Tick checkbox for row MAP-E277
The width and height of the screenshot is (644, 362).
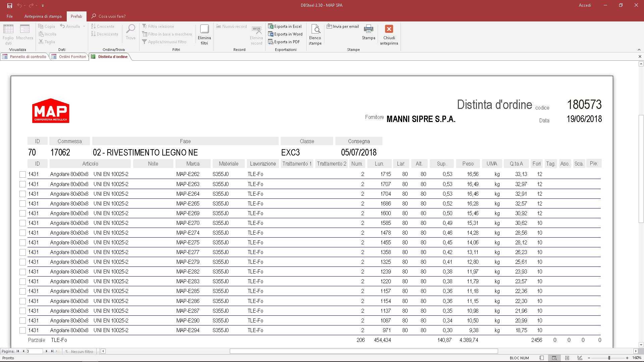pyautogui.click(x=22, y=252)
